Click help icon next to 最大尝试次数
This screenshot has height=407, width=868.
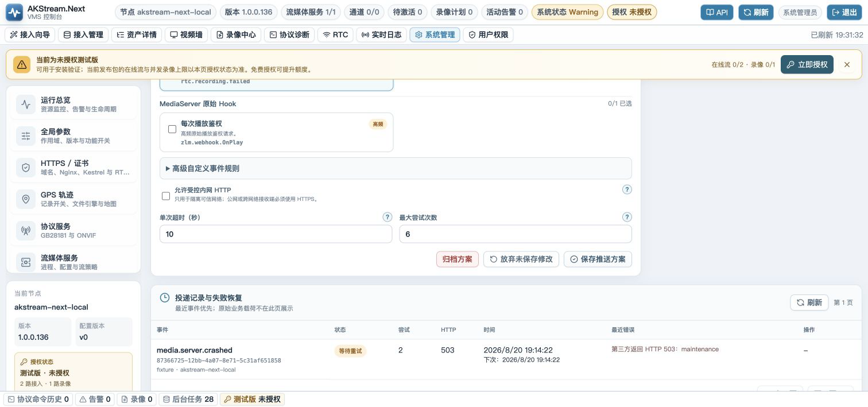pos(627,217)
